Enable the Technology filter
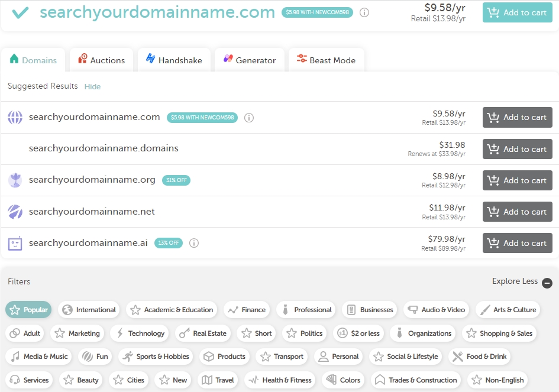Image resolution: width=559 pixels, height=392 pixels. click(141, 333)
